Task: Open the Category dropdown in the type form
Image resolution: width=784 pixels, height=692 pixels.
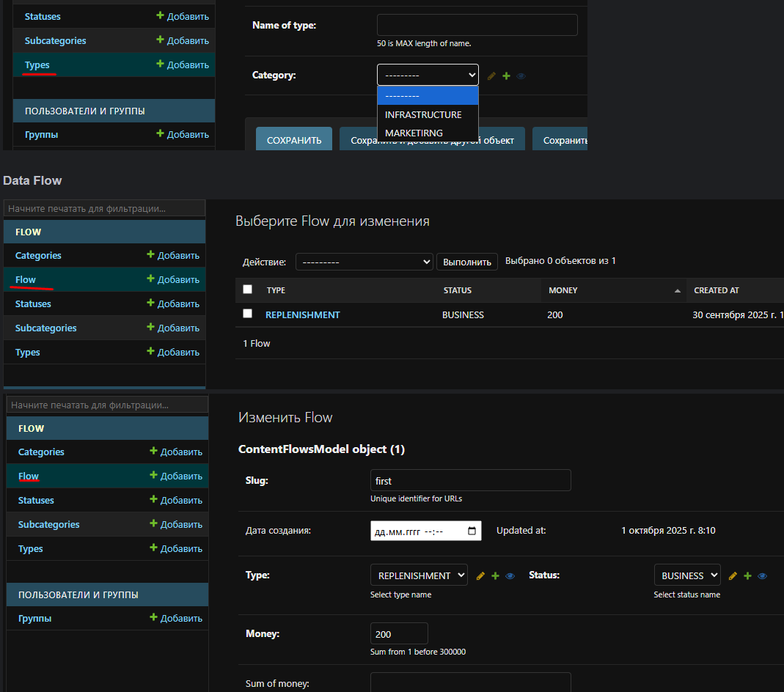Action: [428, 75]
